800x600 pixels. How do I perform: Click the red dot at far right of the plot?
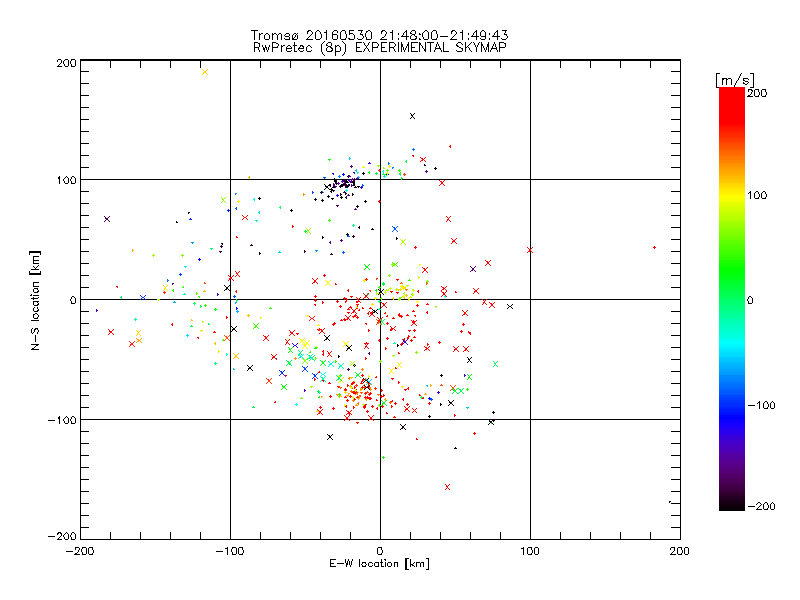(x=655, y=247)
